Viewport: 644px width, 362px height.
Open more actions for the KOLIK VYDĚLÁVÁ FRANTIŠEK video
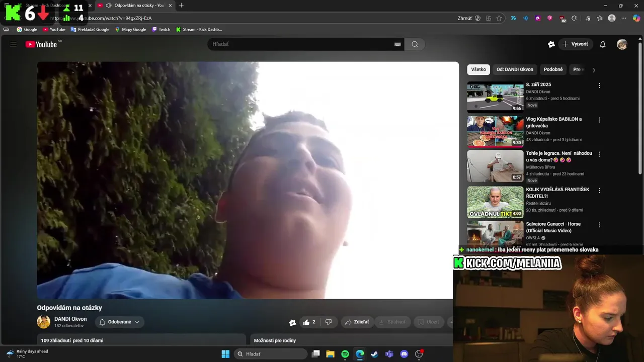point(599,191)
